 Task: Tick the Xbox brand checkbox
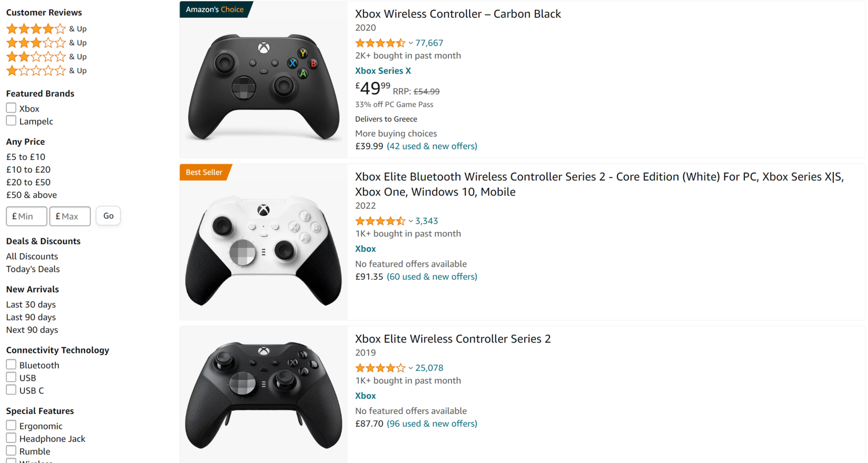tap(11, 108)
